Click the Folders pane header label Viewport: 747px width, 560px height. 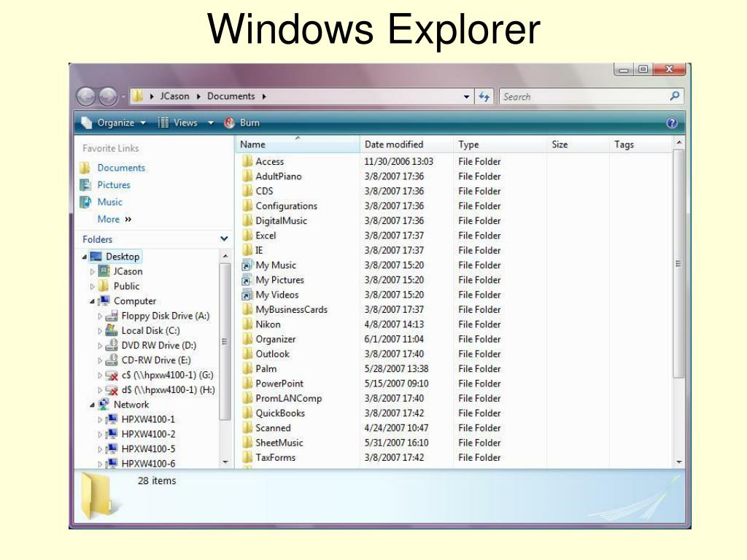(97, 239)
